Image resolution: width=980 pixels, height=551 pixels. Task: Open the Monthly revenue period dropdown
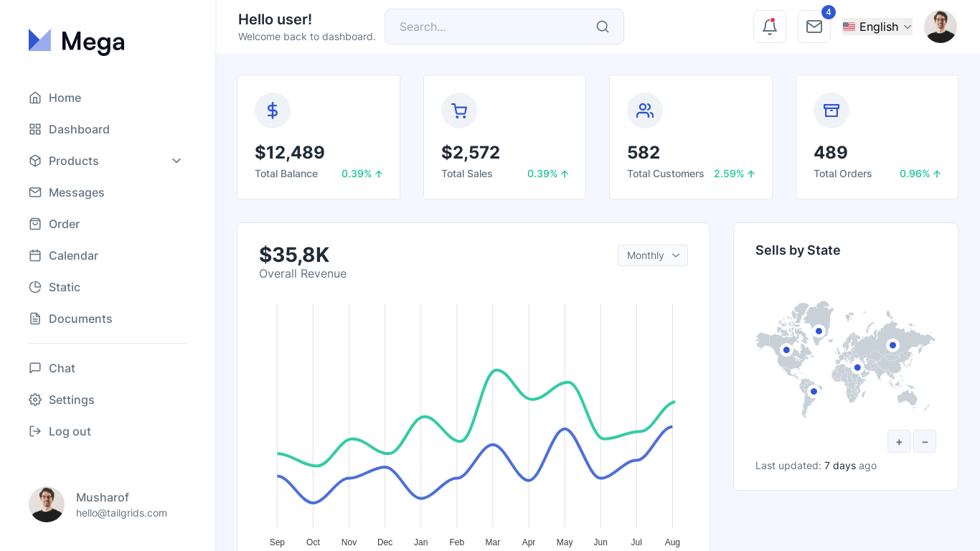pos(653,255)
